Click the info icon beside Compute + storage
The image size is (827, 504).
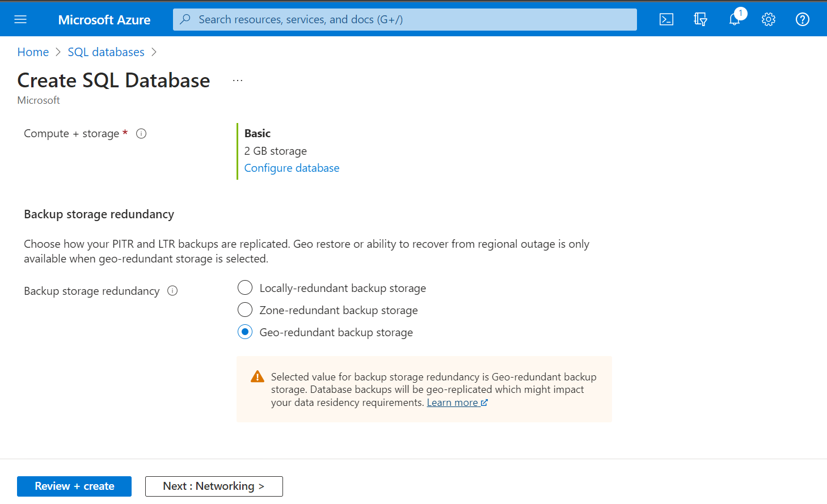(x=141, y=134)
